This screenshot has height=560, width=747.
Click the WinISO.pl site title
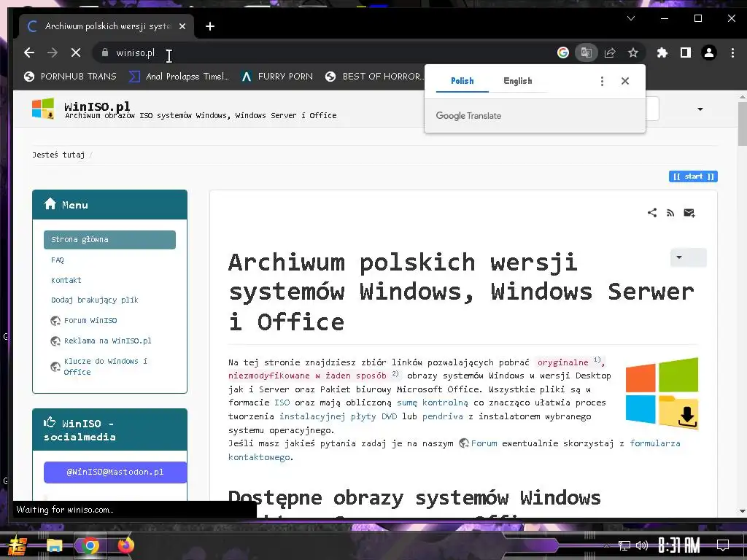(x=97, y=106)
